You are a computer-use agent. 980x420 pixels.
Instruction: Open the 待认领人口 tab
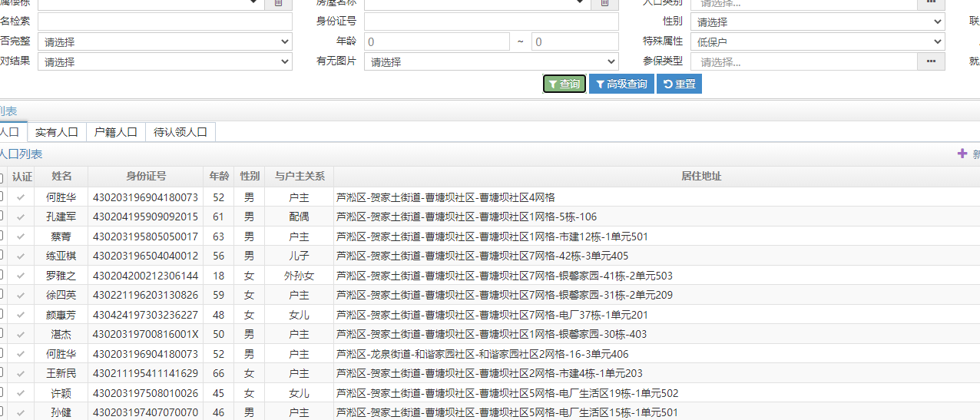tap(180, 132)
